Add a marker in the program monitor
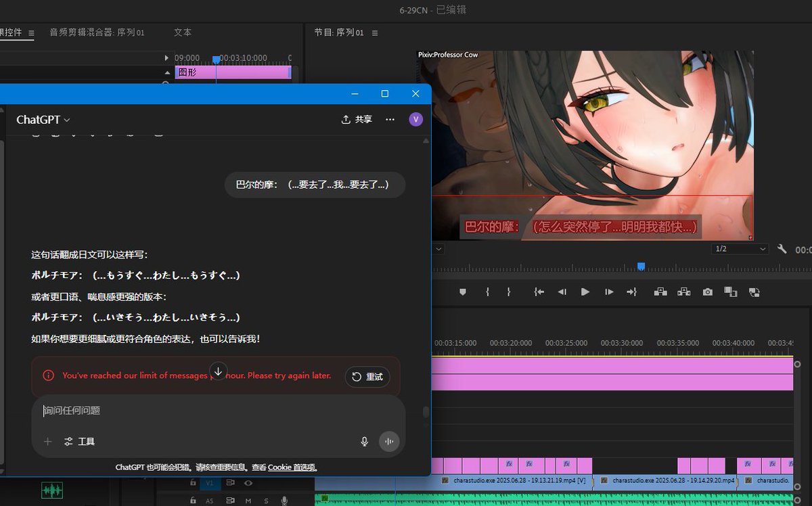The image size is (812, 506). [x=464, y=292]
